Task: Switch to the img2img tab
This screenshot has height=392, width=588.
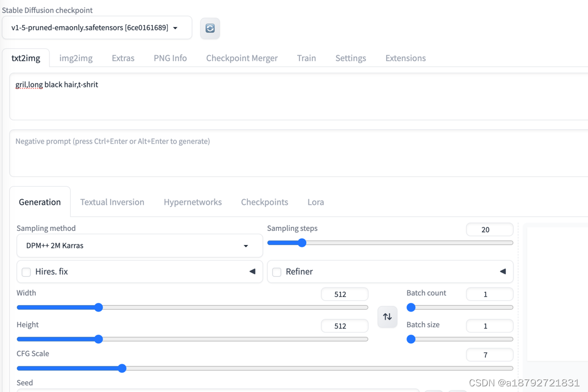Action: point(76,58)
